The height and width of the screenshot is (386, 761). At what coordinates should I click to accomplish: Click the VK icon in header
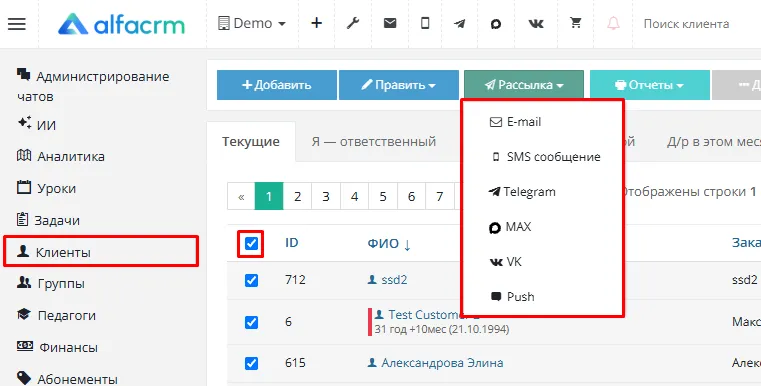(x=536, y=23)
